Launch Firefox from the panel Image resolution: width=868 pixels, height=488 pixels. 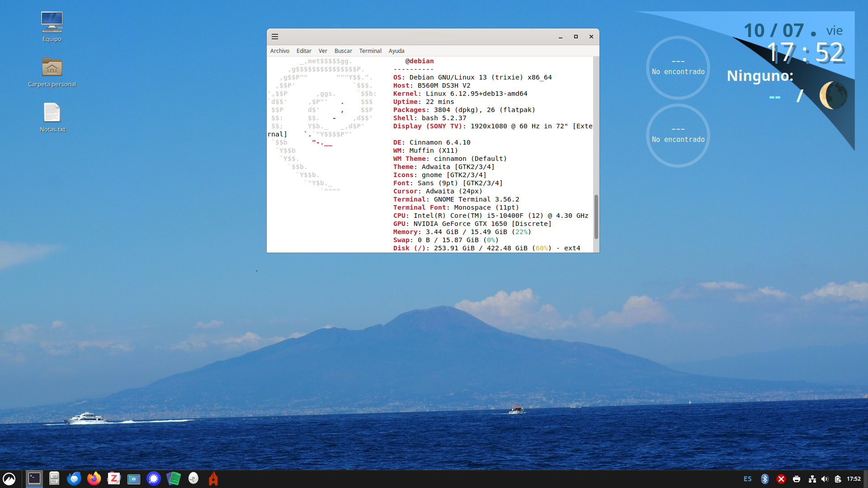[94, 479]
